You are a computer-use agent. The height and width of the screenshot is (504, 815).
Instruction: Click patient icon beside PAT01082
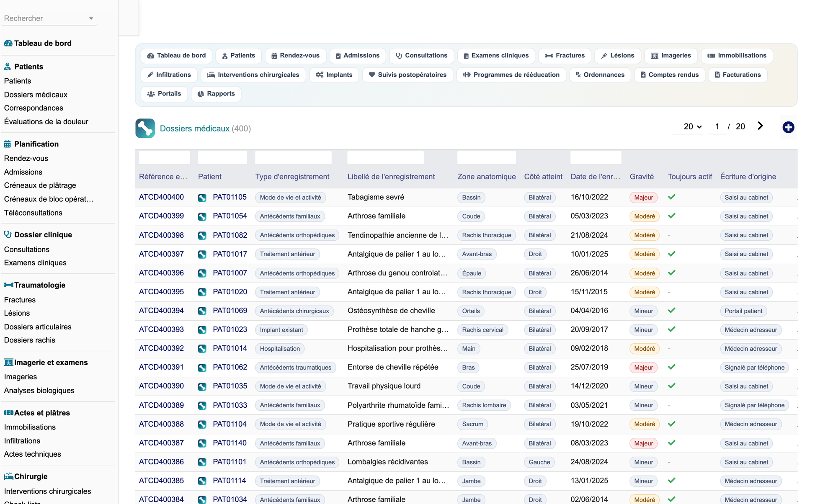202,235
